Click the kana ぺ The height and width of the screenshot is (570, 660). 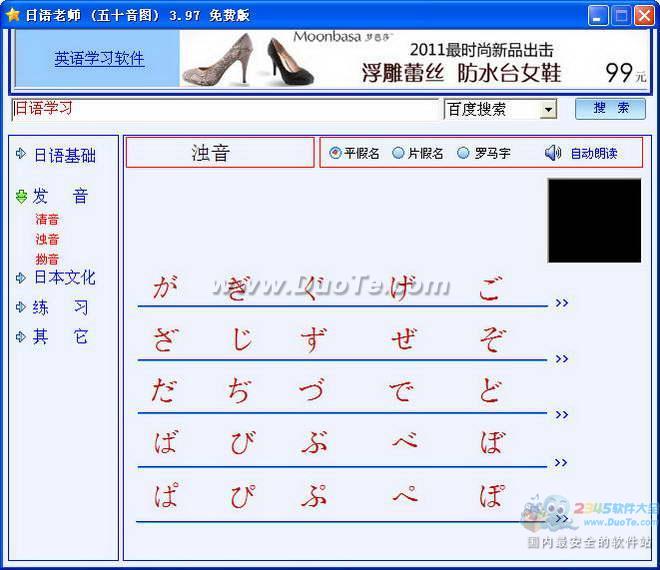coord(405,493)
